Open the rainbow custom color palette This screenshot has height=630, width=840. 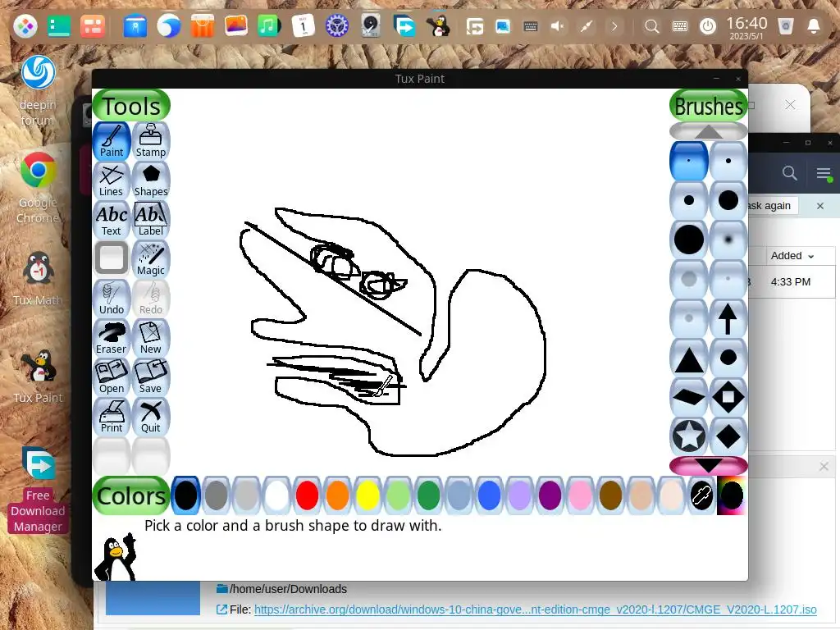pyautogui.click(x=732, y=495)
